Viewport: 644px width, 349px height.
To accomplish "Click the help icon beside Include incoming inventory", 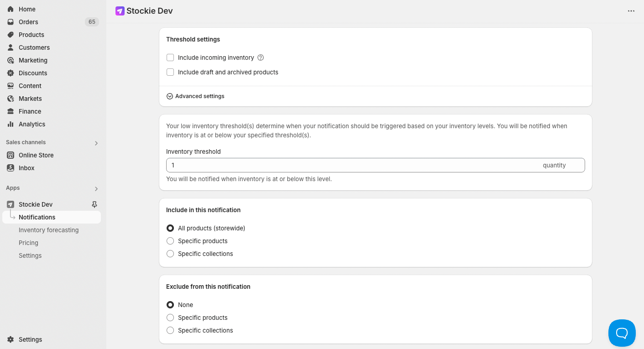I will pos(261,57).
